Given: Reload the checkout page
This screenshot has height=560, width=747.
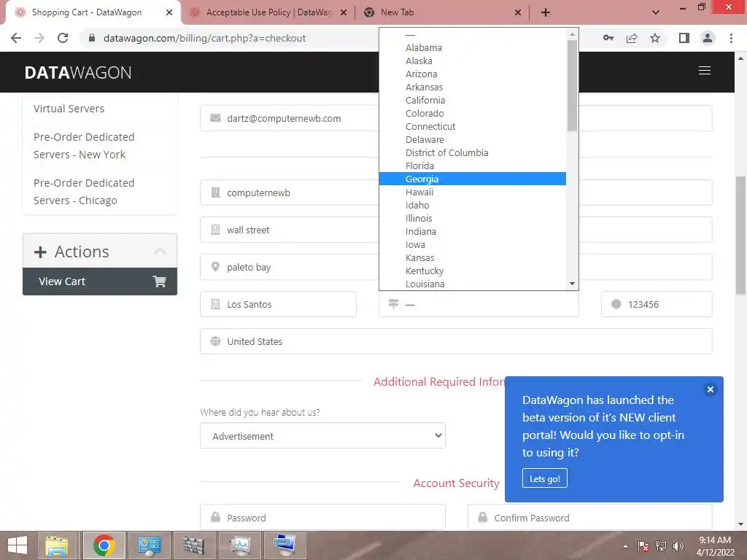Looking at the screenshot, I should [63, 38].
